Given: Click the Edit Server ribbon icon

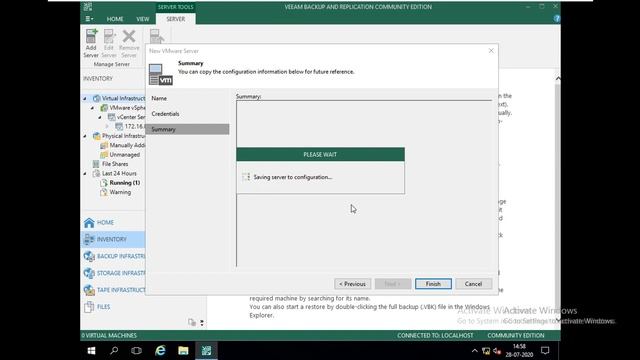Looking at the screenshot, I should [109, 43].
